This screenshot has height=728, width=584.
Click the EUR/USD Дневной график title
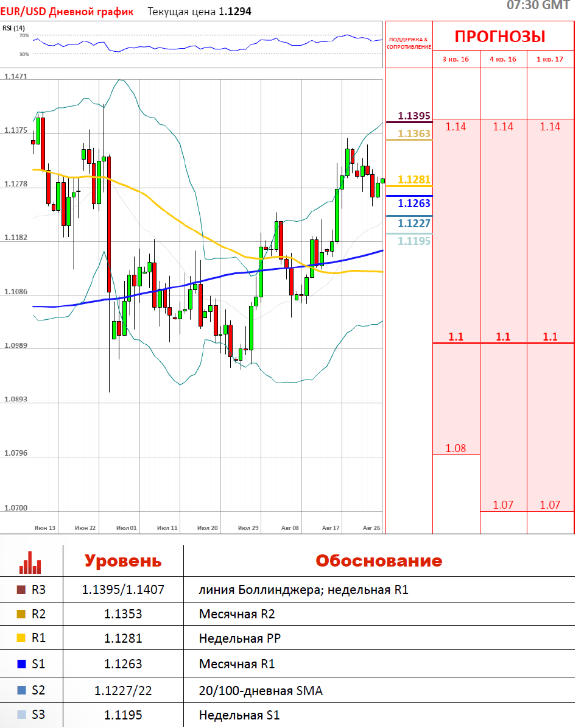[x=67, y=12]
